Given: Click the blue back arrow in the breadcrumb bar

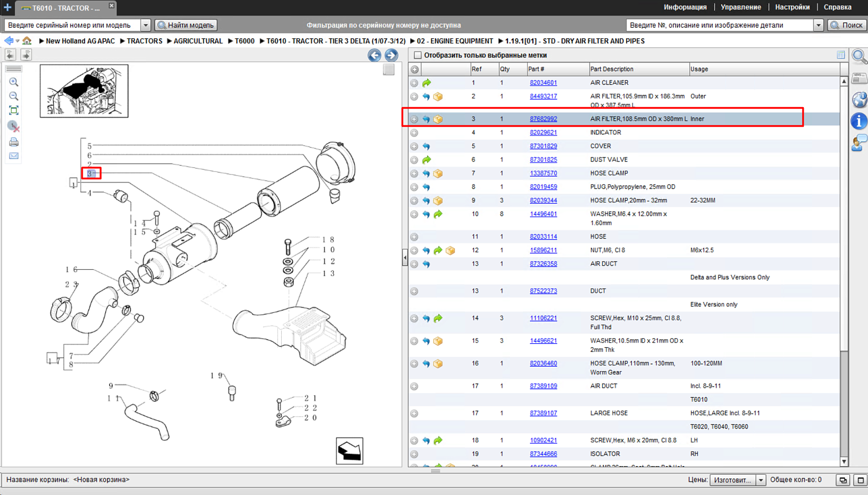Looking at the screenshot, I should tap(9, 41).
